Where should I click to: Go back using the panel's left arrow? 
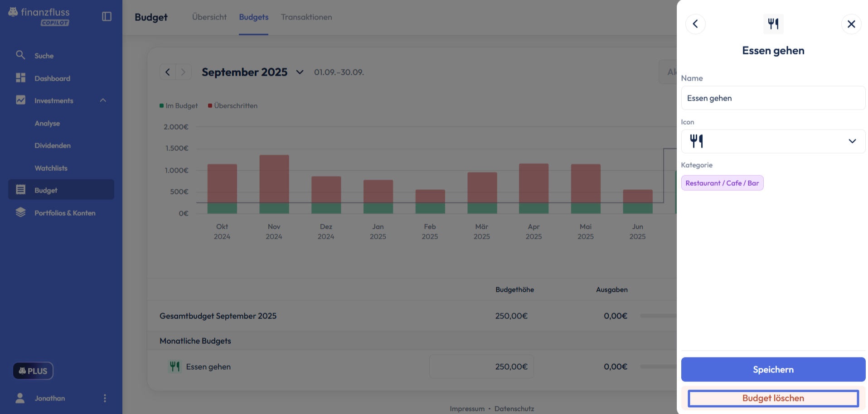click(695, 24)
